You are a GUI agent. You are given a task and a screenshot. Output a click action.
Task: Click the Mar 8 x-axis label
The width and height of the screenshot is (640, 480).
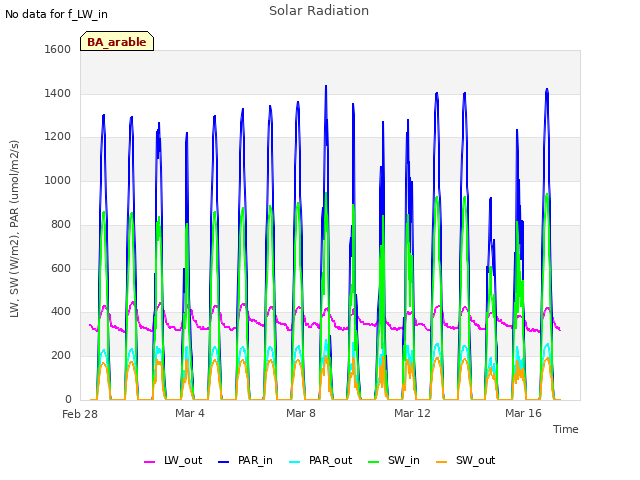tap(301, 413)
